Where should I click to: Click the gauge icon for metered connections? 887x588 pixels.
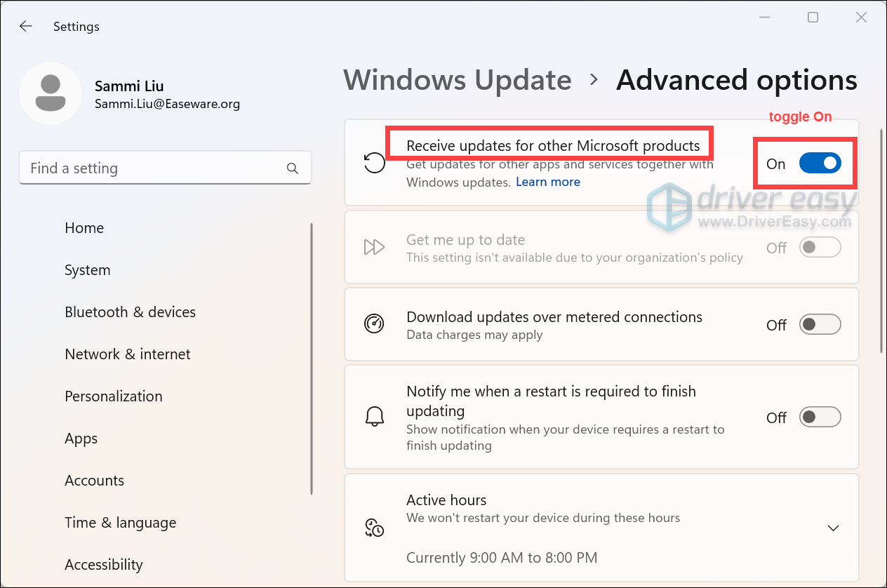click(x=375, y=323)
